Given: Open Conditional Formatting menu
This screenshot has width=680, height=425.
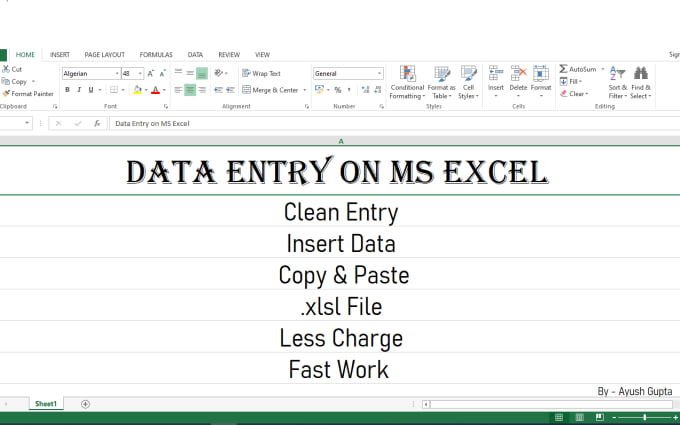Looking at the screenshot, I should pyautogui.click(x=407, y=82).
